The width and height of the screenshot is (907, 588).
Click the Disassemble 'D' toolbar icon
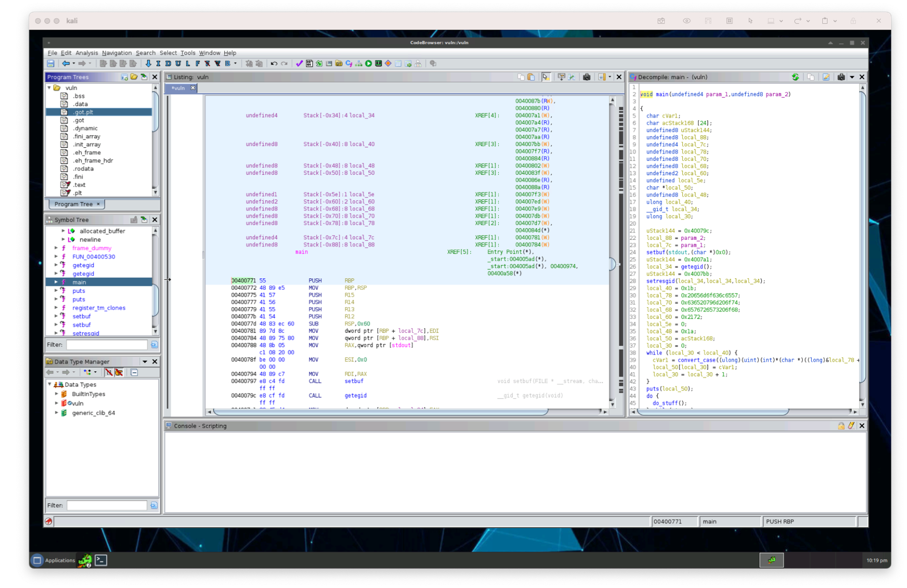(168, 64)
